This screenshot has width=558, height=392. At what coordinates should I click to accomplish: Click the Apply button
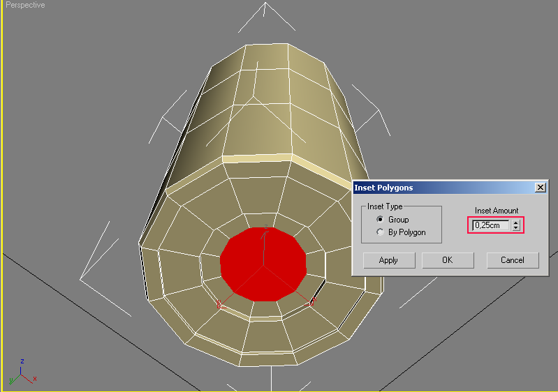point(389,260)
